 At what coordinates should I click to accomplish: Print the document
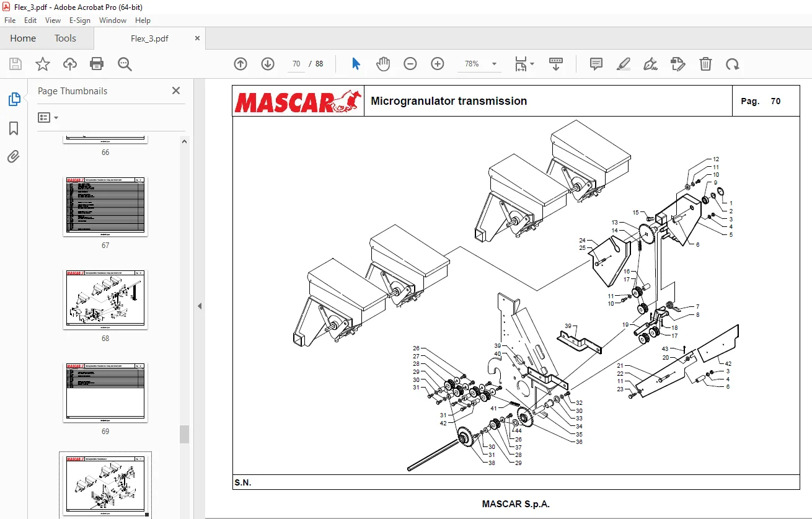[x=97, y=64]
